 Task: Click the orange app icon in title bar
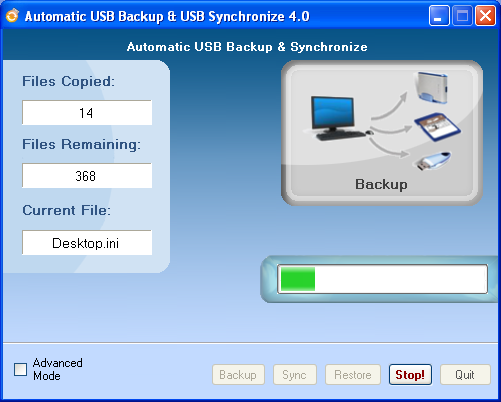pos(12,16)
